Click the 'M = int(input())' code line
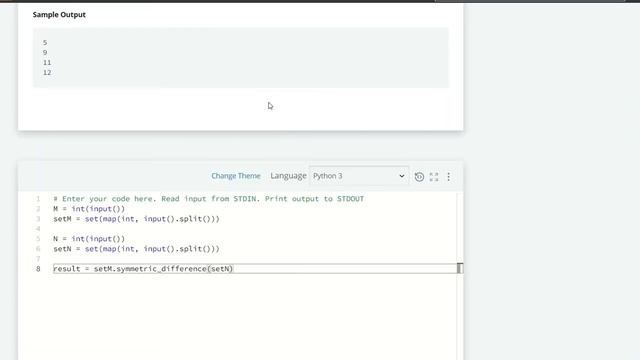The width and height of the screenshot is (640, 360). point(89,209)
